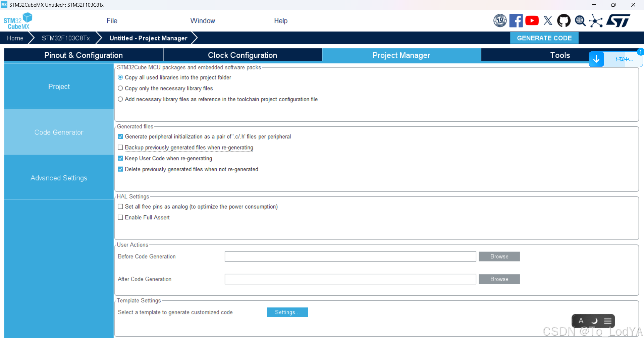Click the Before Code Generation input field
The image size is (644, 342).
(x=350, y=256)
